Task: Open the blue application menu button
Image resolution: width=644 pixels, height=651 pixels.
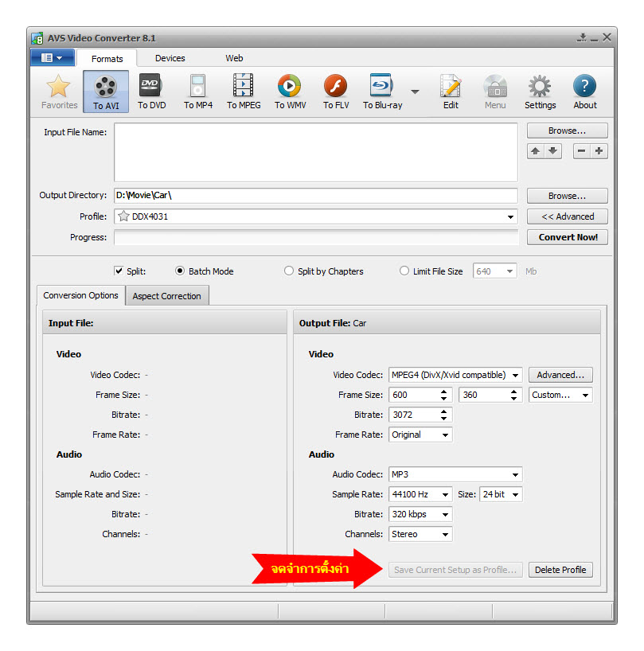Action: pos(53,58)
